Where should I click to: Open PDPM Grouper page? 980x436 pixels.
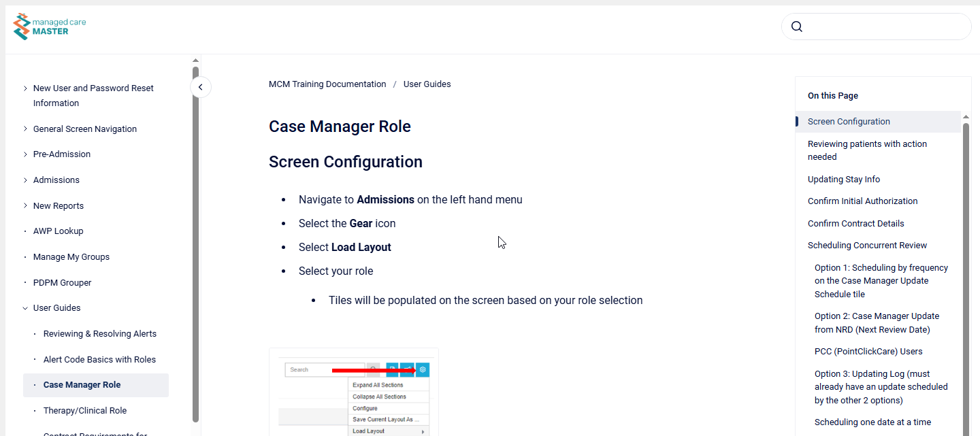tap(62, 283)
